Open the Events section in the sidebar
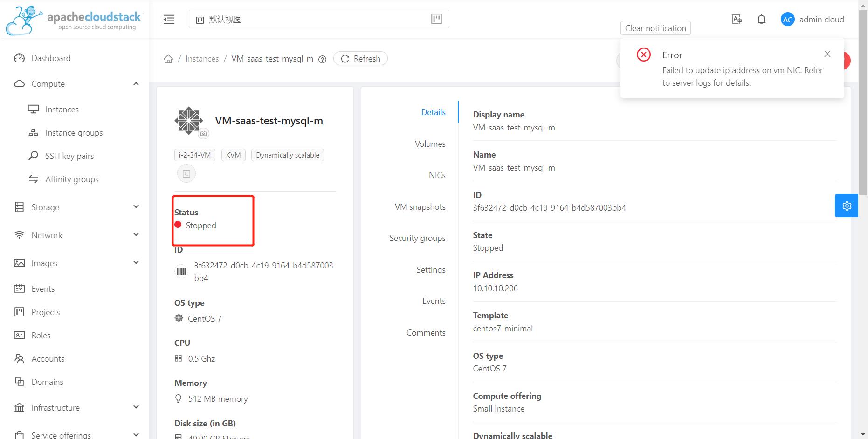Screen dimensions: 868x439 pos(42,288)
